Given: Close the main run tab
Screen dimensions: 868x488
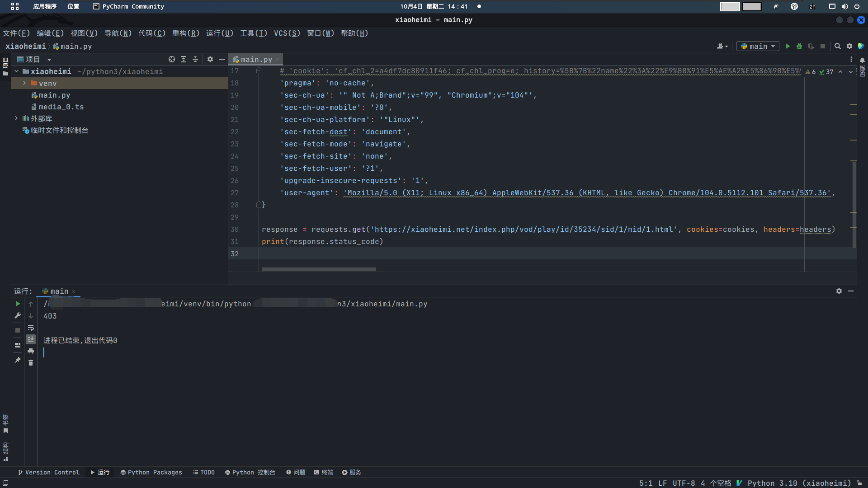Looking at the screenshot, I should click(74, 291).
